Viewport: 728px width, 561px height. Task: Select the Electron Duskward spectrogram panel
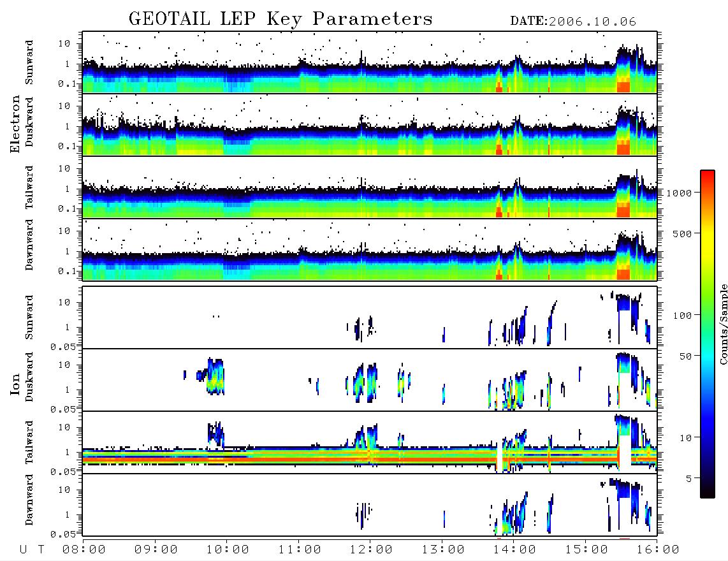click(370, 125)
